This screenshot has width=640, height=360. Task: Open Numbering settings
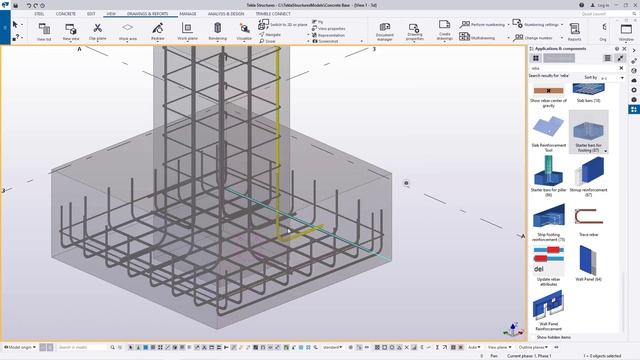coord(536,24)
